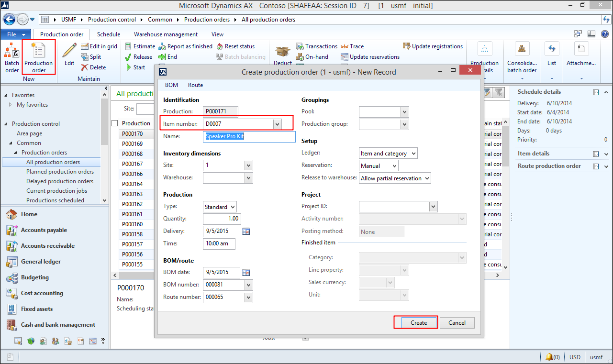Open the Reservation dropdown showing Manual
The image size is (613, 364).
395,165
